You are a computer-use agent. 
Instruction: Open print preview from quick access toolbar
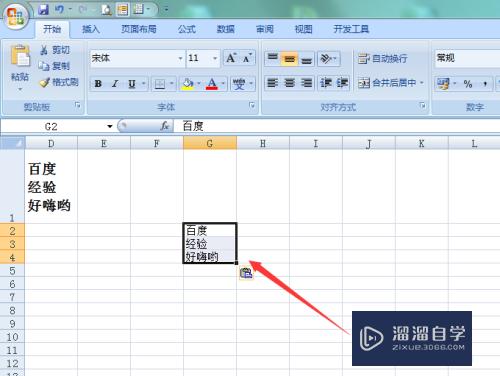(x=106, y=10)
